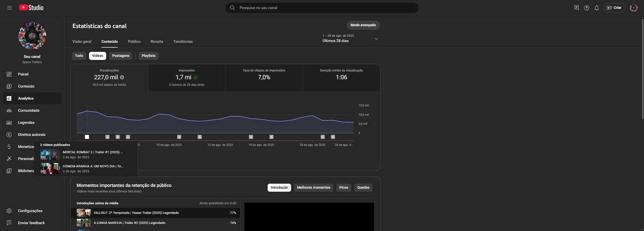Open the notifications bell
The width and height of the screenshot is (644, 231).
click(x=597, y=8)
